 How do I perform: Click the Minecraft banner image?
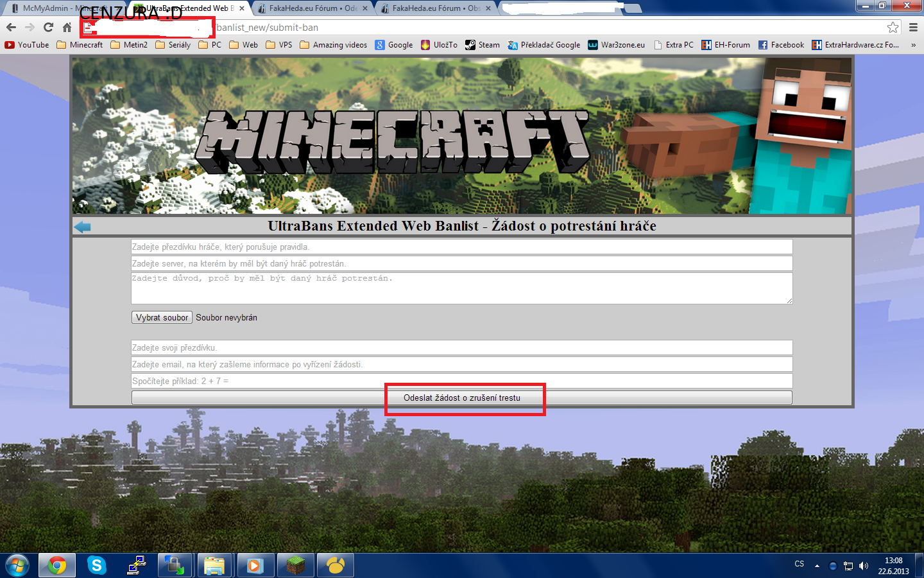point(462,136)
